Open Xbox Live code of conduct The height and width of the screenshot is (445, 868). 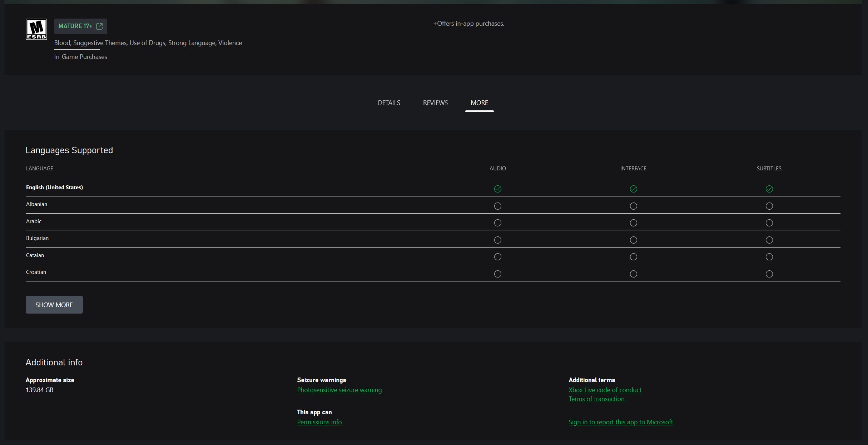click(x=605, y=390)
